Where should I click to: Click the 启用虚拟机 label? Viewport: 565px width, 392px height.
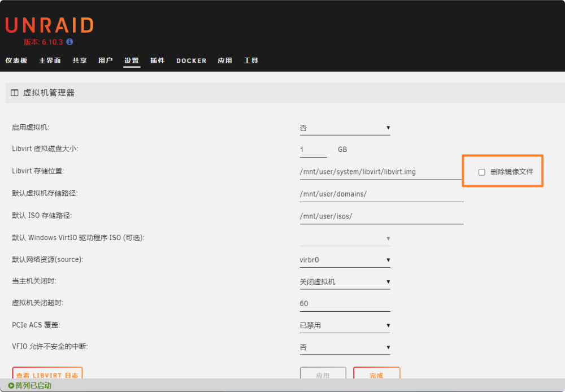click(31, 127)
